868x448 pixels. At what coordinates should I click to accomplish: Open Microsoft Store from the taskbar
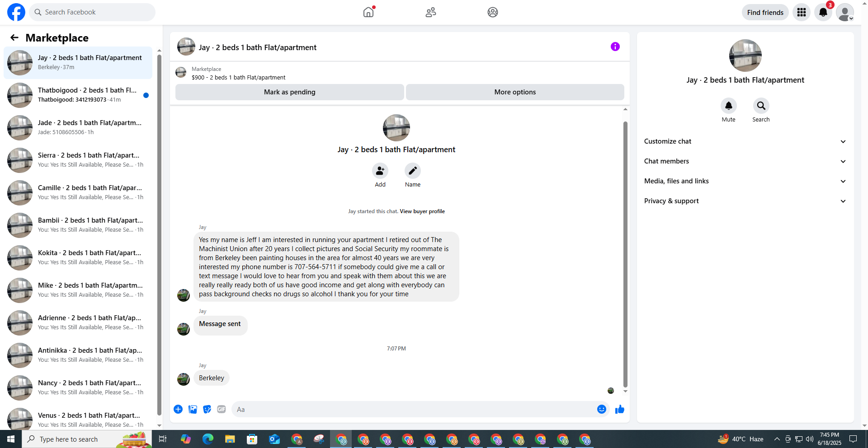point(252,439)
